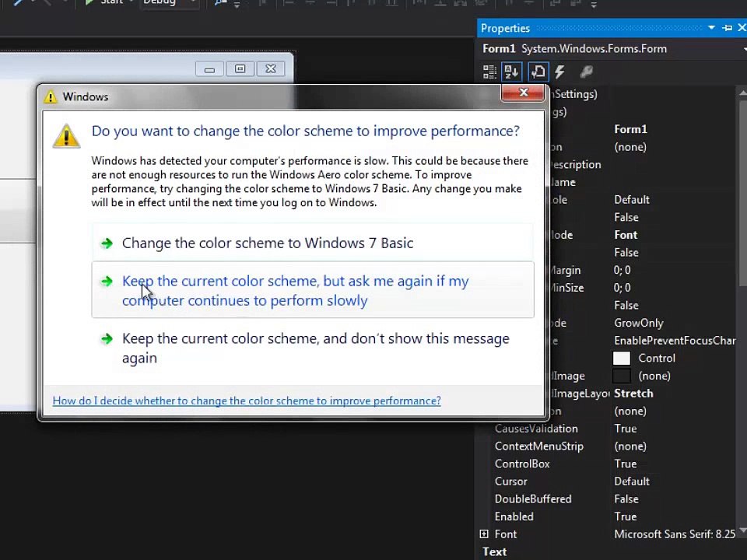The image size is (747, 560).
Task: Click the Control color swatch
Action: tap(621, 358)
